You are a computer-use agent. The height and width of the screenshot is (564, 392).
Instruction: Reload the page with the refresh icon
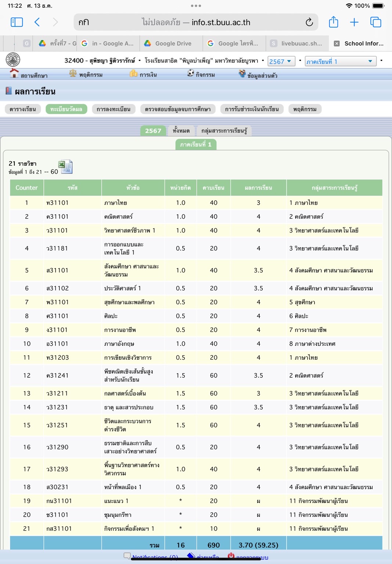pos(309,22)
